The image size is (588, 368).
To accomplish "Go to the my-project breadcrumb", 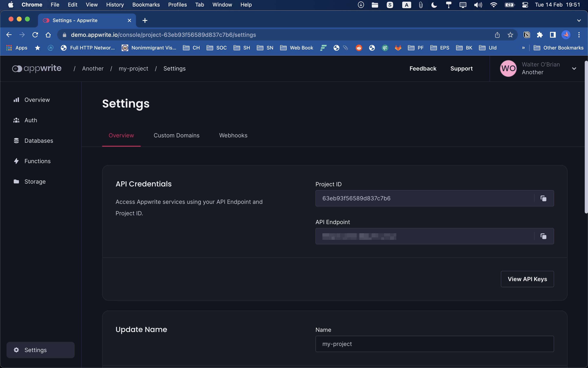I will click(133, 68).
